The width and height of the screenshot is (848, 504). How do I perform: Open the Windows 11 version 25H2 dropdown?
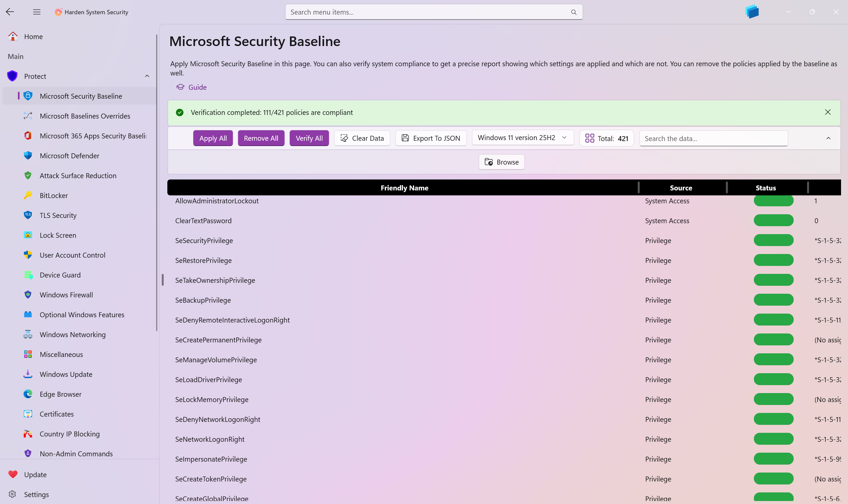[x=522, y=137]
